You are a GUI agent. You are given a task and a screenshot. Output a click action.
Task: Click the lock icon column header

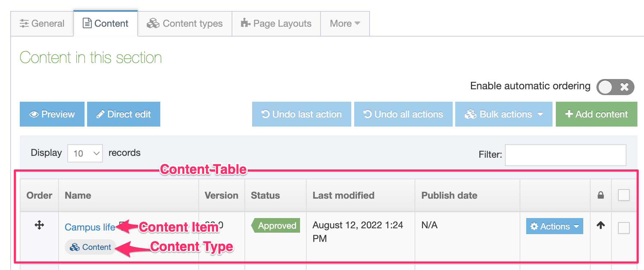click(600, 195)
